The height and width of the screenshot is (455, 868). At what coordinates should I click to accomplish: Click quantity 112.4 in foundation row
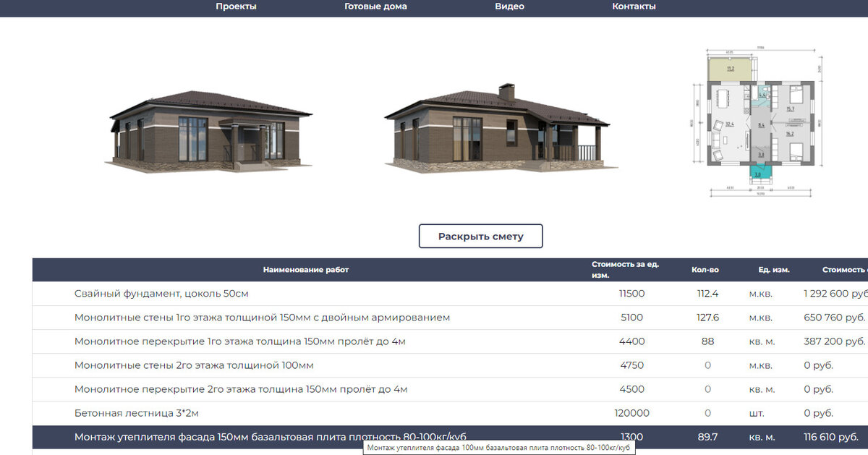[x=707, y=294]
